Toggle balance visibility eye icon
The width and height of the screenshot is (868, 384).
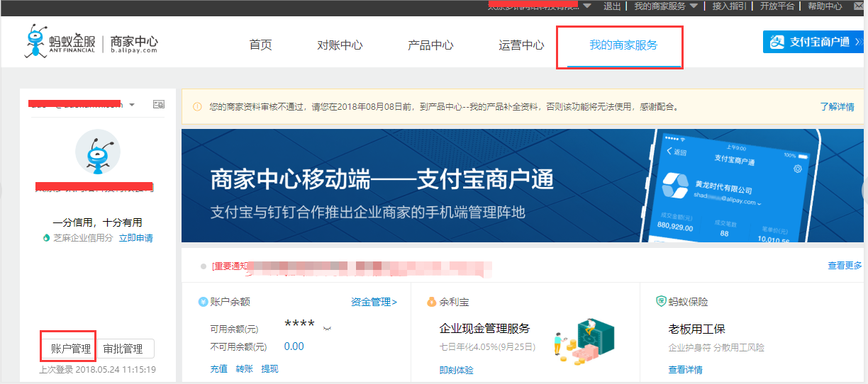tap(328, 328)
